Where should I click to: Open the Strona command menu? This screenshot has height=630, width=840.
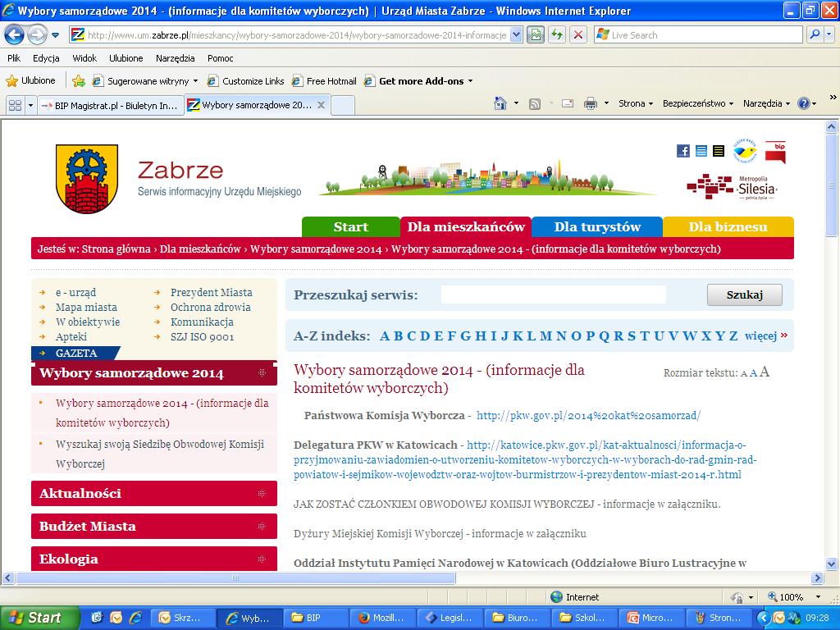(x=636, y=103)
